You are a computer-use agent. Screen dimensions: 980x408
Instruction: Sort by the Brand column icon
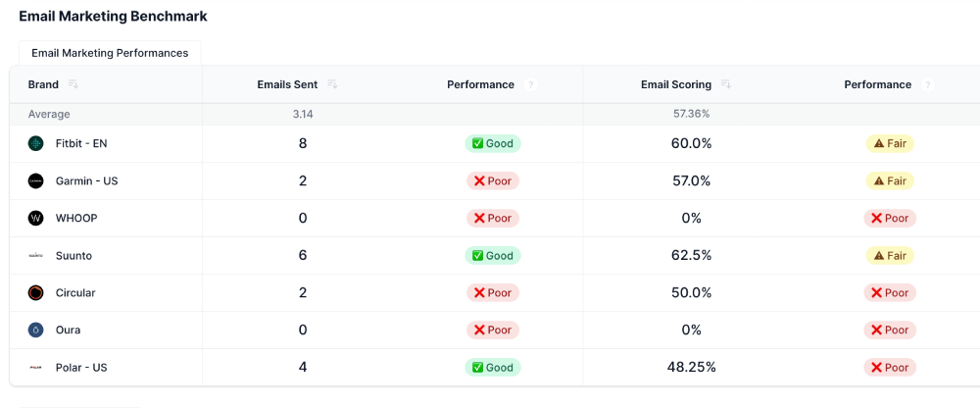click(x=73, y=84)
